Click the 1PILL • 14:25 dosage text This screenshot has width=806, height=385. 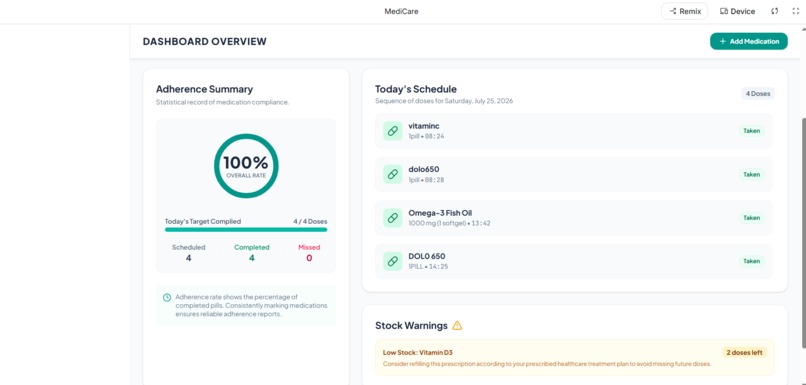pyautogui.click(x=428, y=267)
